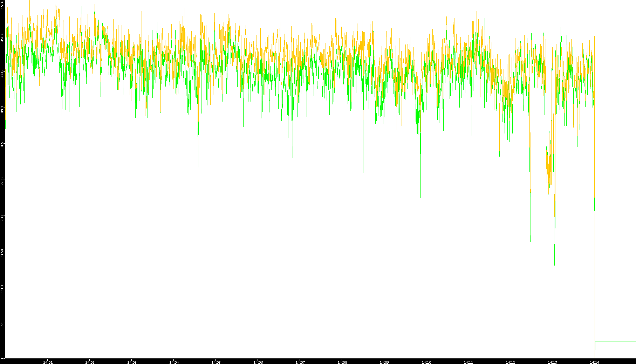This screenshot has width=636, height=364.
Task: Click the 551 vertical axis label
Action: [2, 325]
